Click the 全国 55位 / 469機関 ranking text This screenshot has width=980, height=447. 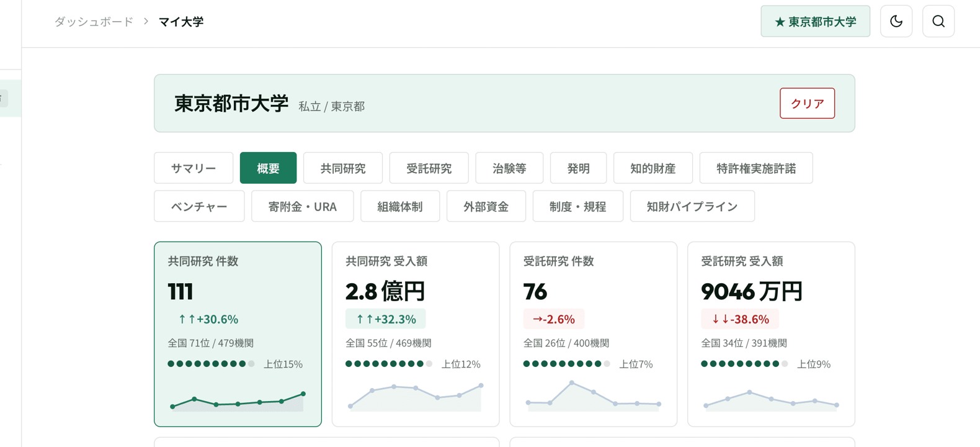tap(388, 343)
